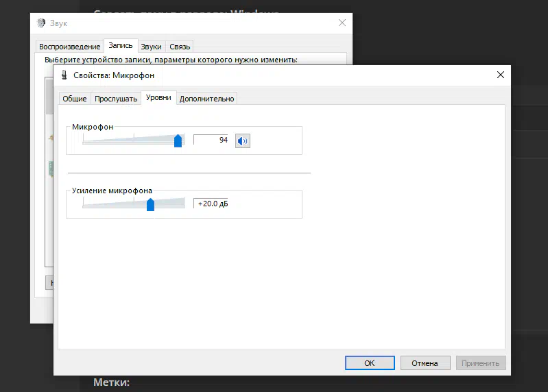Click the Усиление микрофона slider handle

(150, 204)
